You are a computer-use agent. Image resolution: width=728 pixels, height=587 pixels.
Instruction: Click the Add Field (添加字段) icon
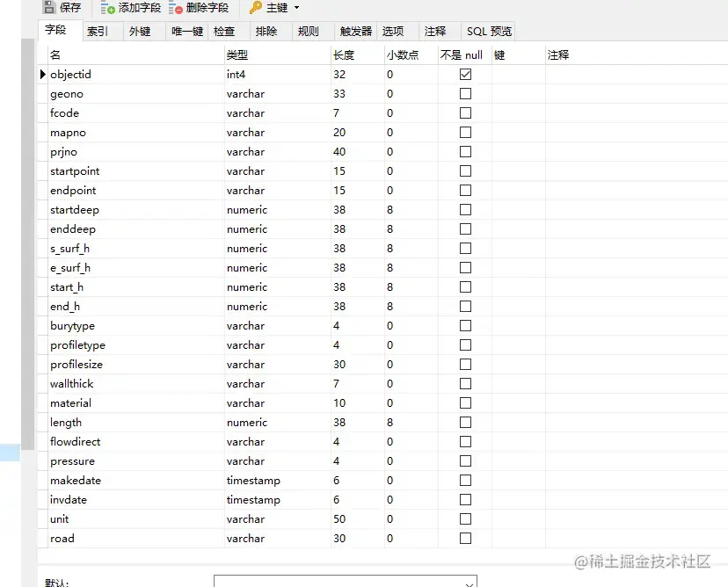[x=107, y=8]
